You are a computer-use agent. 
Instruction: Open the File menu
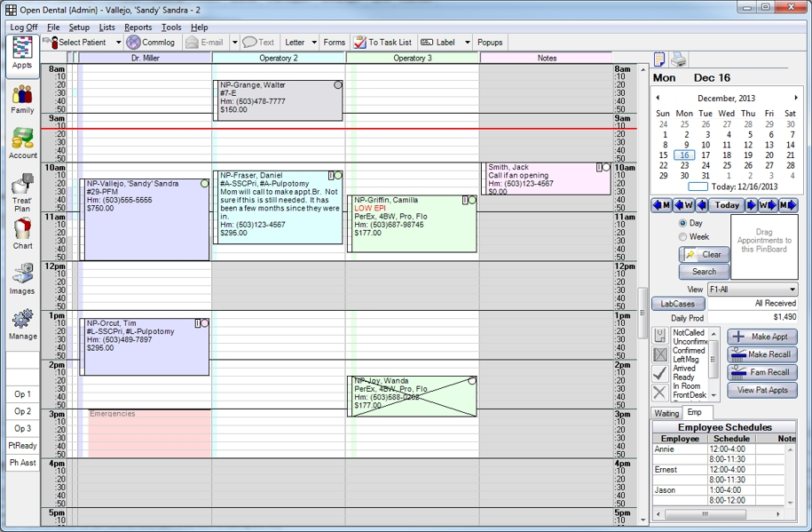(x=53, y=28)
